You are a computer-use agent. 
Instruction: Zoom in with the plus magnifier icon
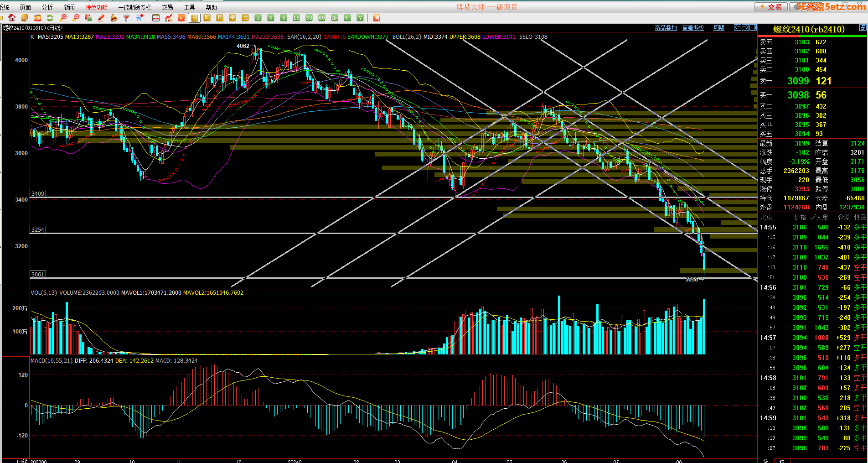click(x=63, y=18)
